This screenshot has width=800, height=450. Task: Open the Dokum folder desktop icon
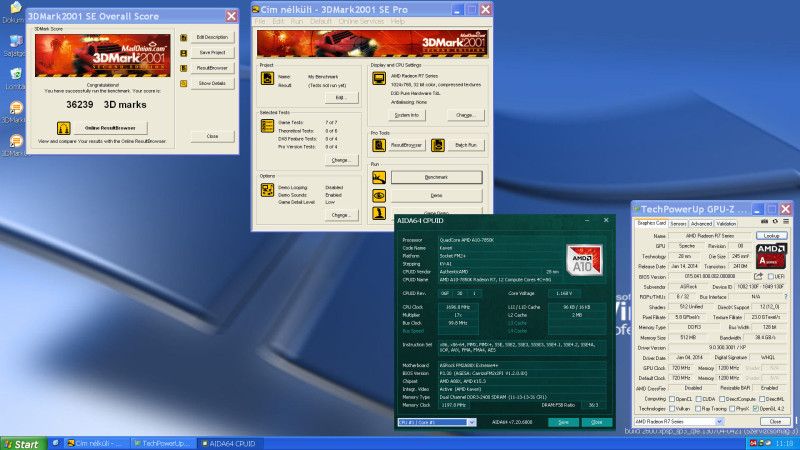(x=14, y=12)
